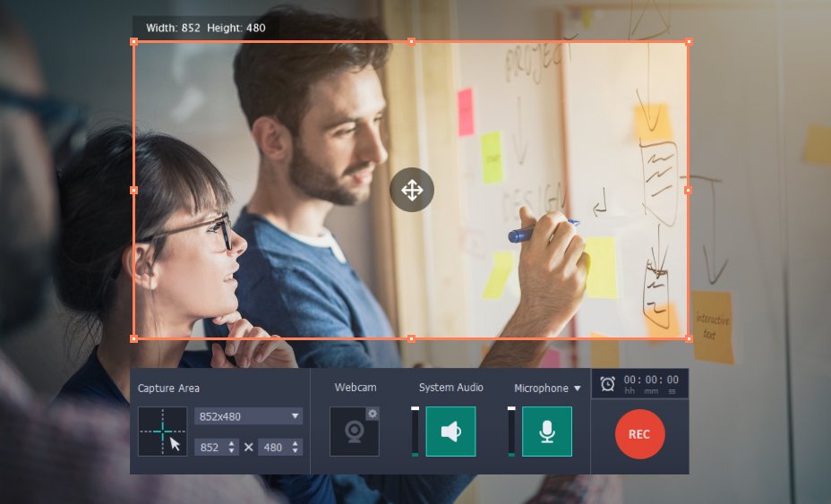Click the Width: 852 Height: 480 label

[x=206, y=28]
